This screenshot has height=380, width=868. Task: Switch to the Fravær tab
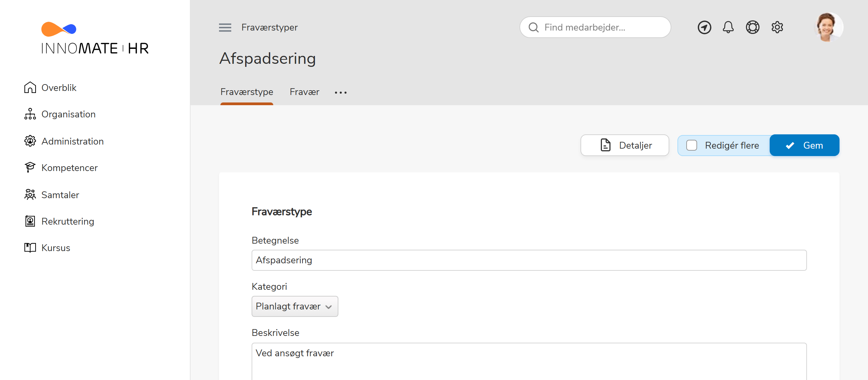[x=304, y=92]
